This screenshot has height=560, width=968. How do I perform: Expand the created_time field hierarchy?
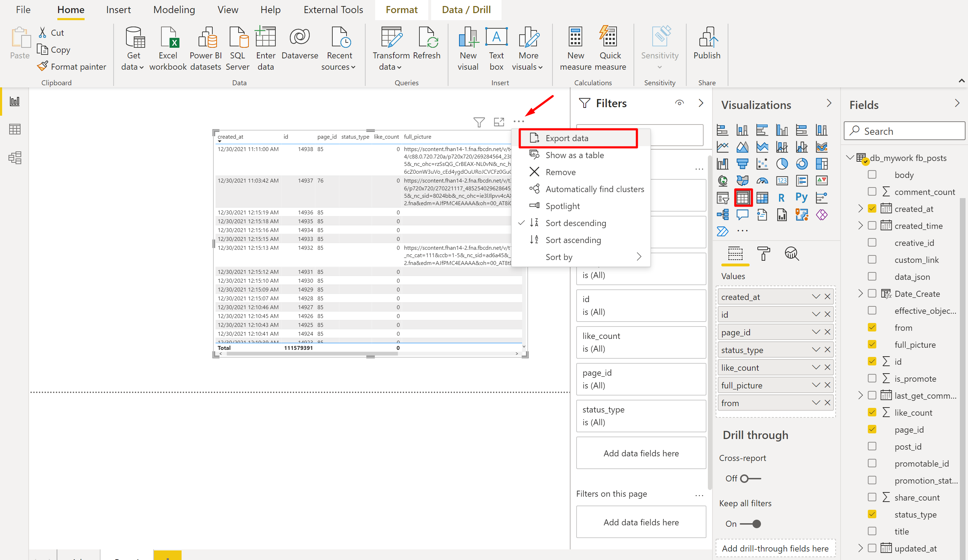(x=860, y=225)
